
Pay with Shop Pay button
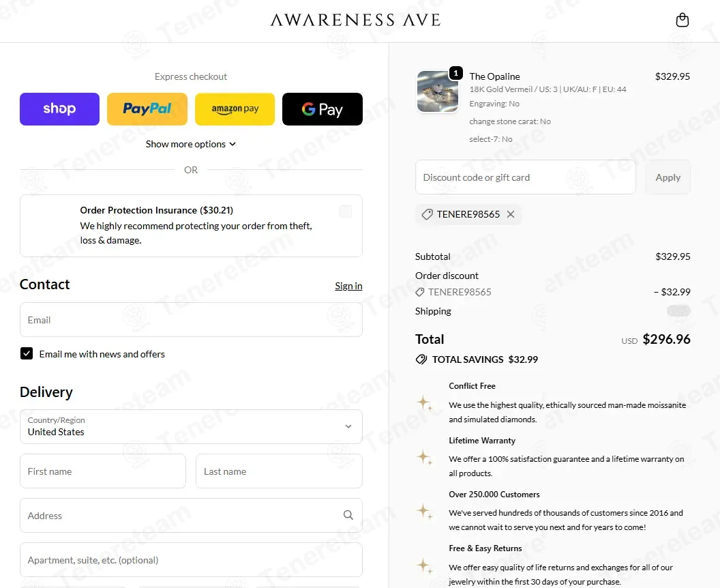click(x=60, y=109)
